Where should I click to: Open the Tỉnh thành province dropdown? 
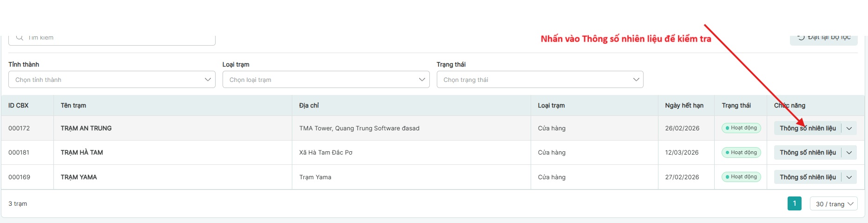112,80
